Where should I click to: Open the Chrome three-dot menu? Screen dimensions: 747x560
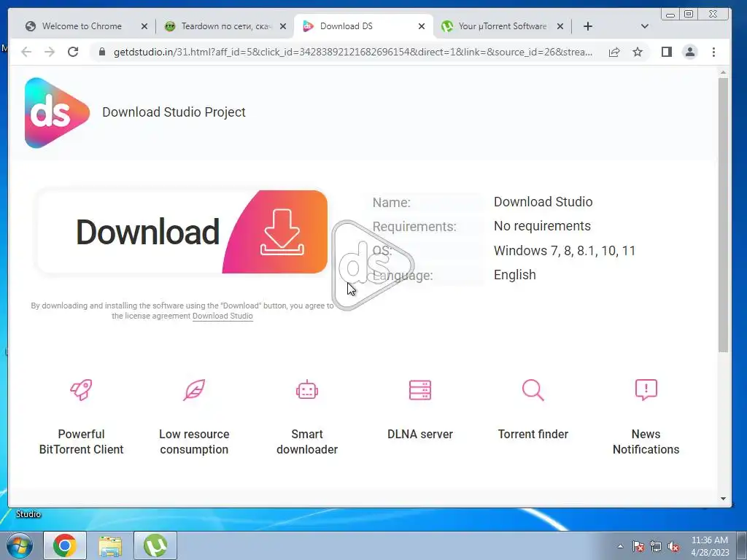tap(713, 52)
